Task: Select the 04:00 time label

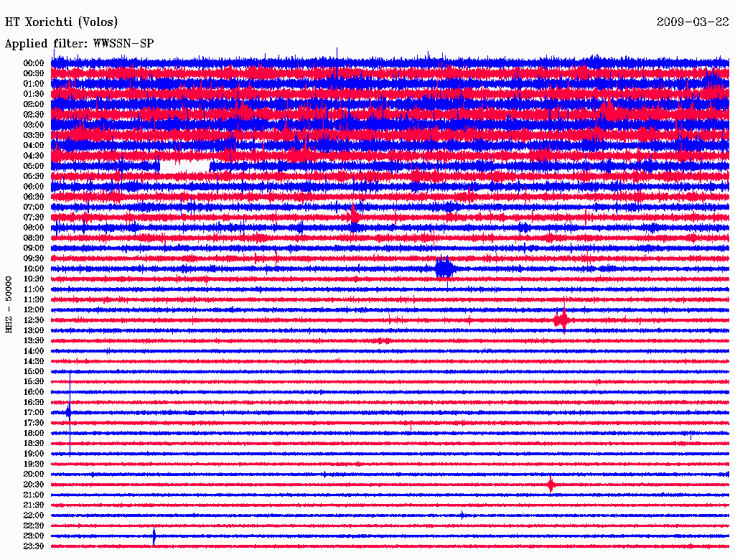Action: click(33, 146)
